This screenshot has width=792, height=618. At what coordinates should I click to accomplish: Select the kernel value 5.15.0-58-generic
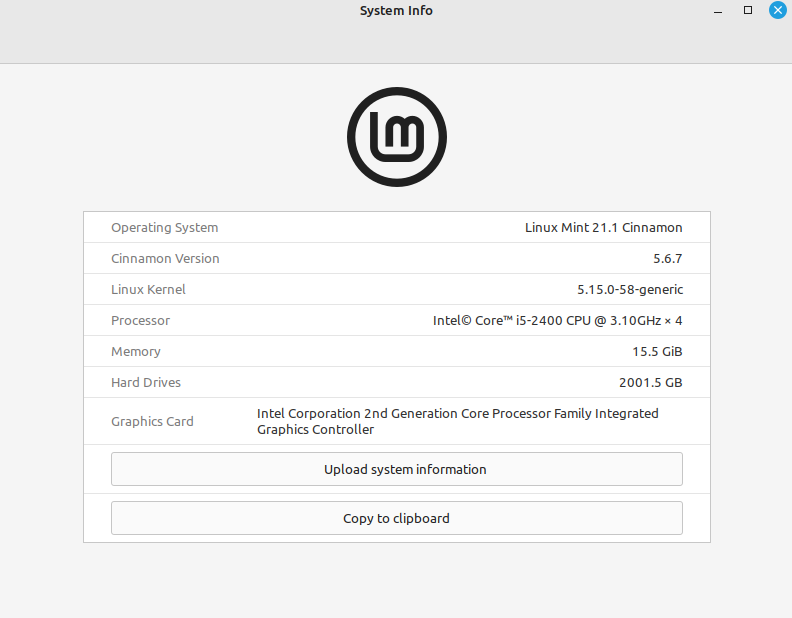(630, 289)
